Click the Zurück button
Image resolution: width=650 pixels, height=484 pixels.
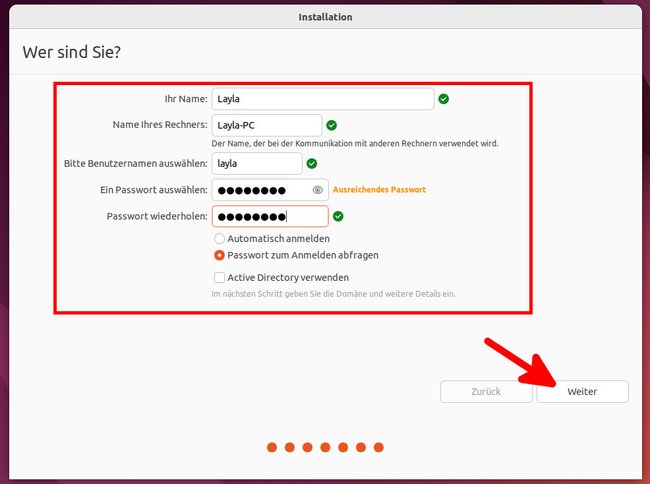(486, 392)
